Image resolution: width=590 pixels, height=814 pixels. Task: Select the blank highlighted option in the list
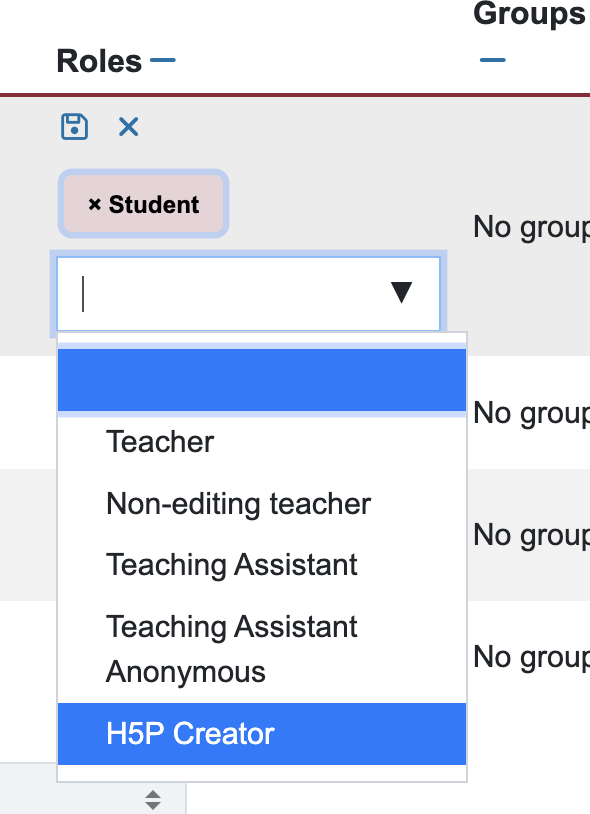pos(262,380)
